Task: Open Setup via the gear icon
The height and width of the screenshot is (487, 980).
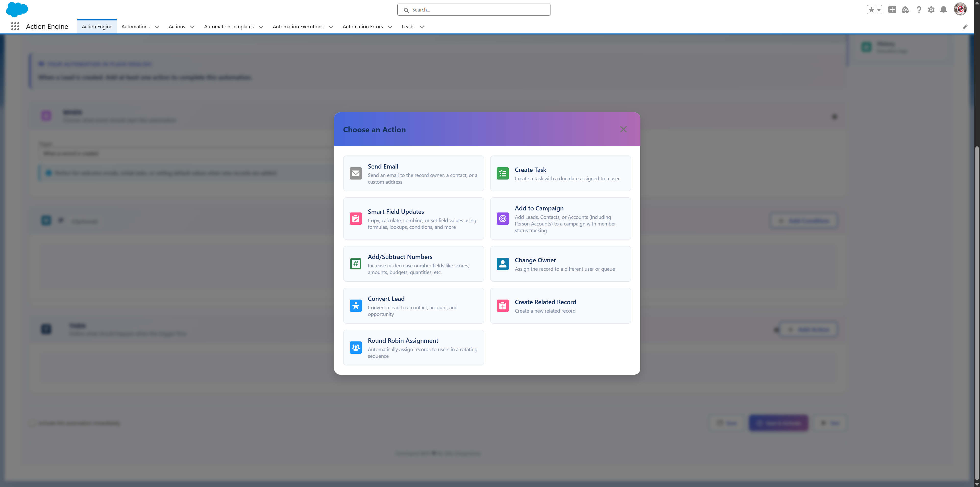Action: (931, 9)
